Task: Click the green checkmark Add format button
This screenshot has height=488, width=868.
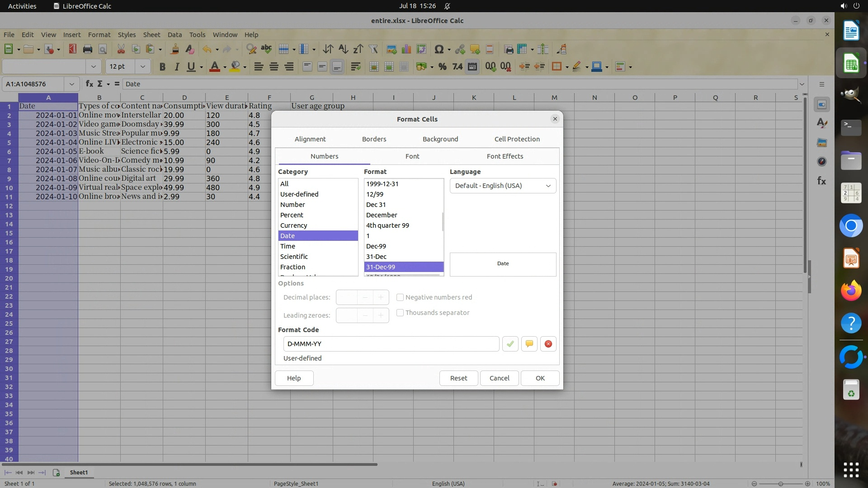Action: (510, 344)
